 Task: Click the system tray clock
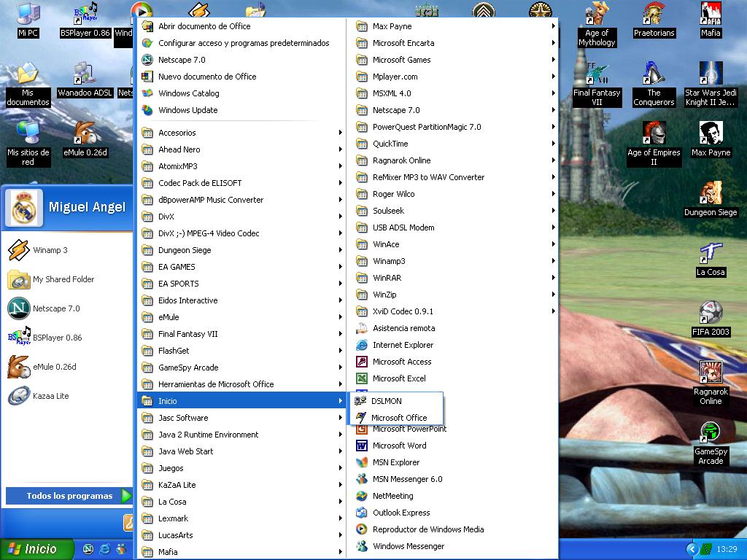727,549
